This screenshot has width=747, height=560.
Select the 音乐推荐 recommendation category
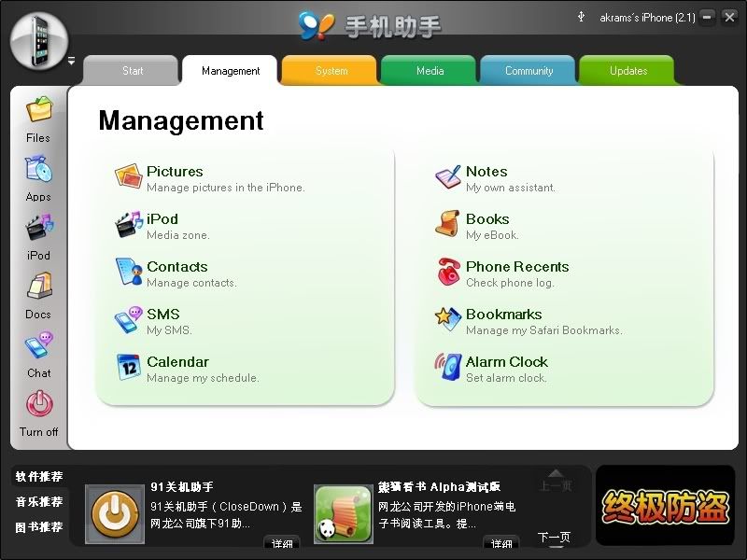(x=39, y=501)
